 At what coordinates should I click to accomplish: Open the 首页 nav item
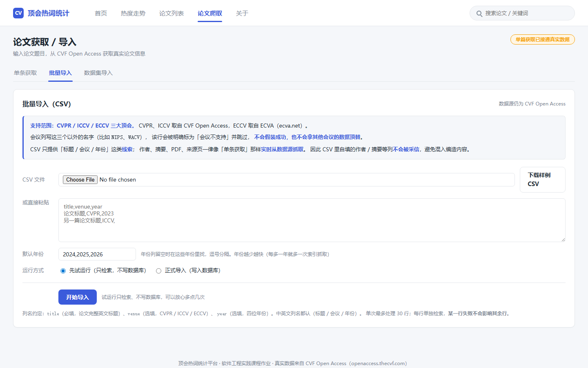pyautogui.click(x=101, y=13)
